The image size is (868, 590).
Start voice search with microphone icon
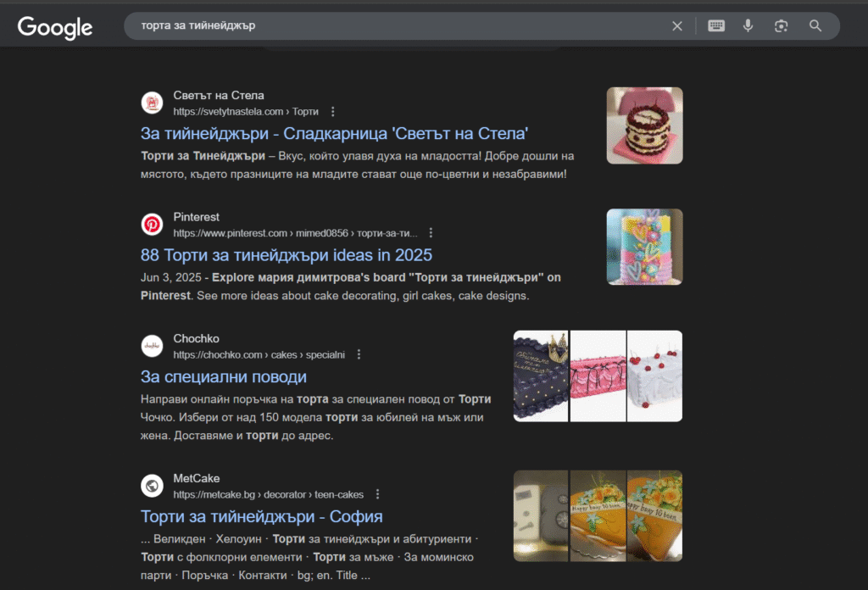[748, 26]
